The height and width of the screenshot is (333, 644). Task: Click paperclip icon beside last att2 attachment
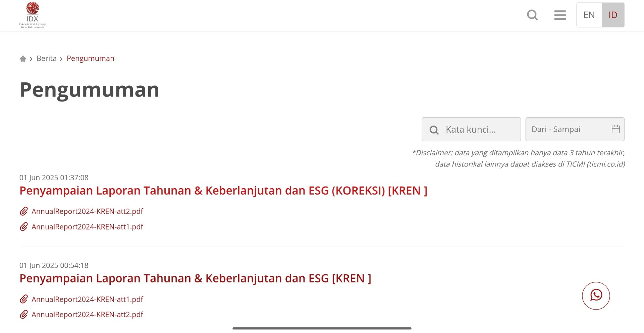click(x=23, y=315)
